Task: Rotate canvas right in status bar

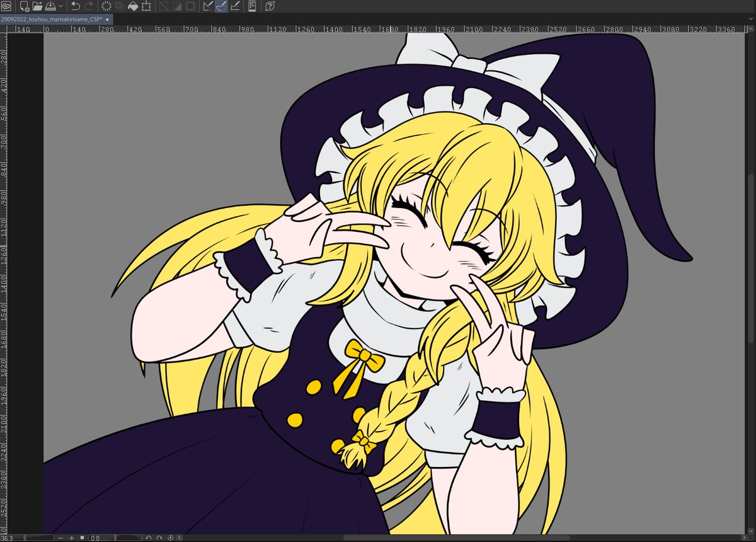Action: pyautogui.click(x=159, y=538)
